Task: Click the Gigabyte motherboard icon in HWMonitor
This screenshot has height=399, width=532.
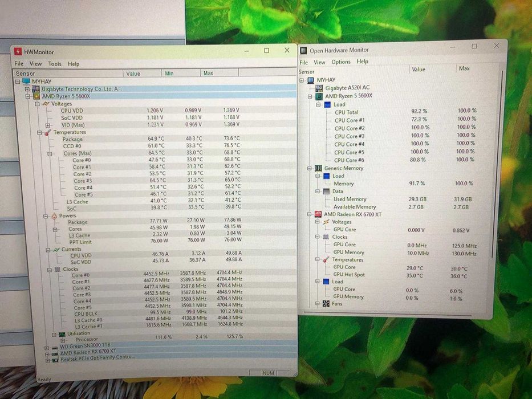Action: click(35, 89)
